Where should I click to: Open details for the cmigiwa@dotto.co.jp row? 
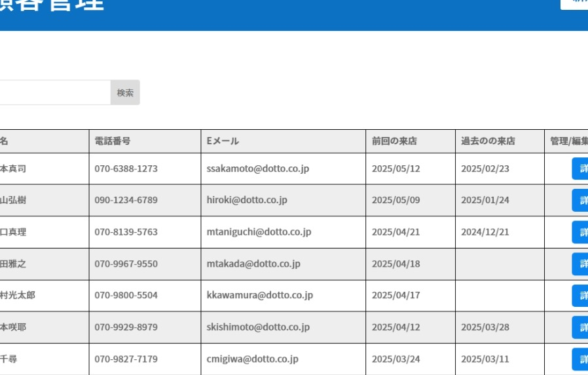point(580,359)
